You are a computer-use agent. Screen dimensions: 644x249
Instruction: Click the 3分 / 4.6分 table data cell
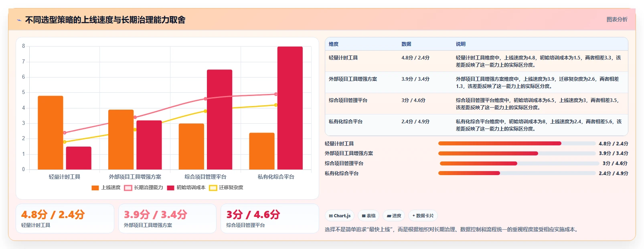click(413, 100)
